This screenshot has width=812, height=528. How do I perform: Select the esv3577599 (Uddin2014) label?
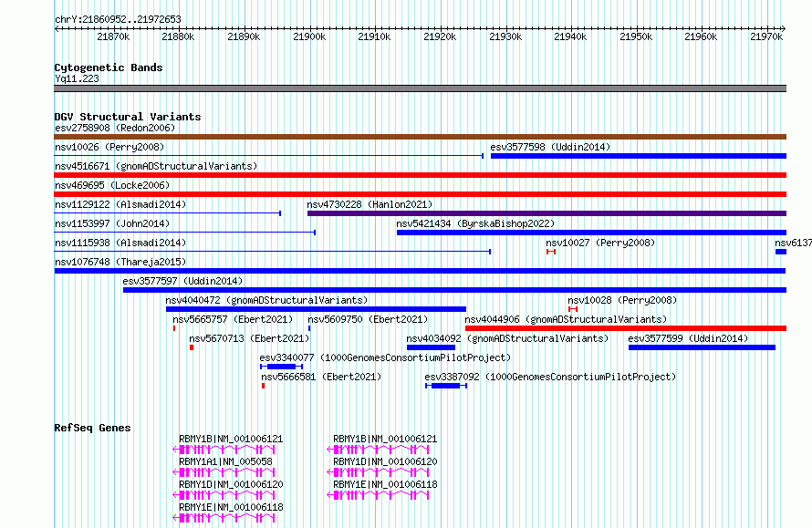point(688,338)
